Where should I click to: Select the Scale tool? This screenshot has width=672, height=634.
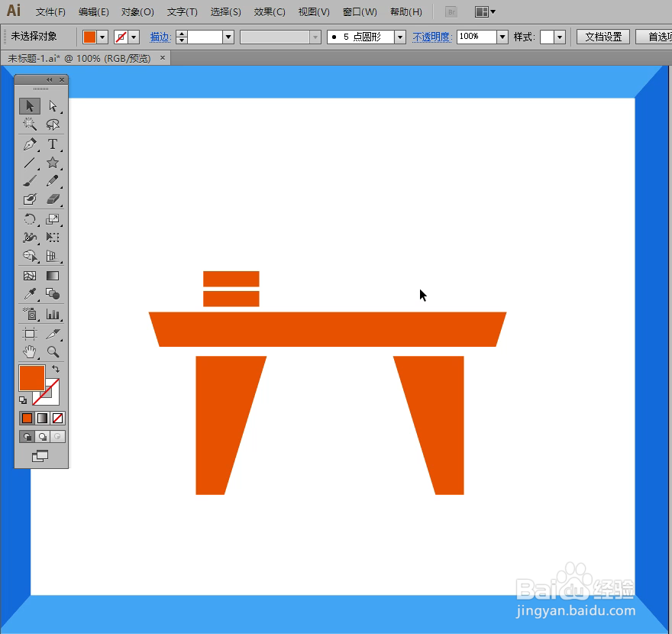point(53,219)
